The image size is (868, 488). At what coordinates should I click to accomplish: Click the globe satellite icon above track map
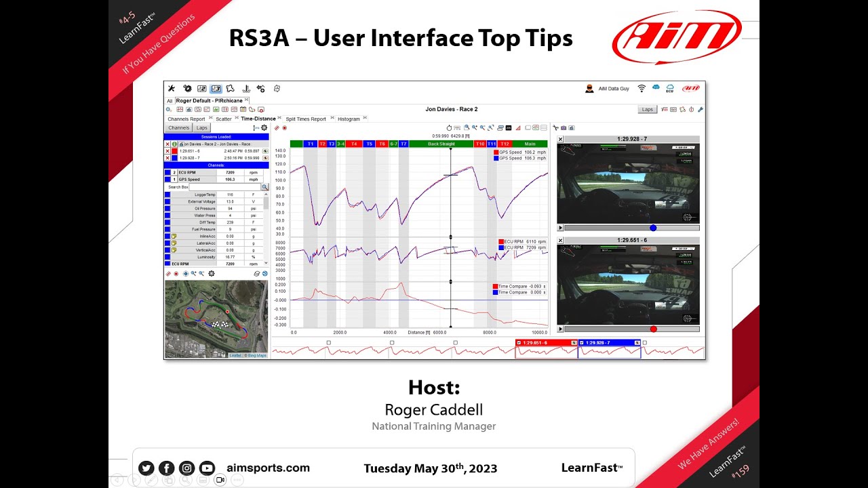(x=265, y=273)
